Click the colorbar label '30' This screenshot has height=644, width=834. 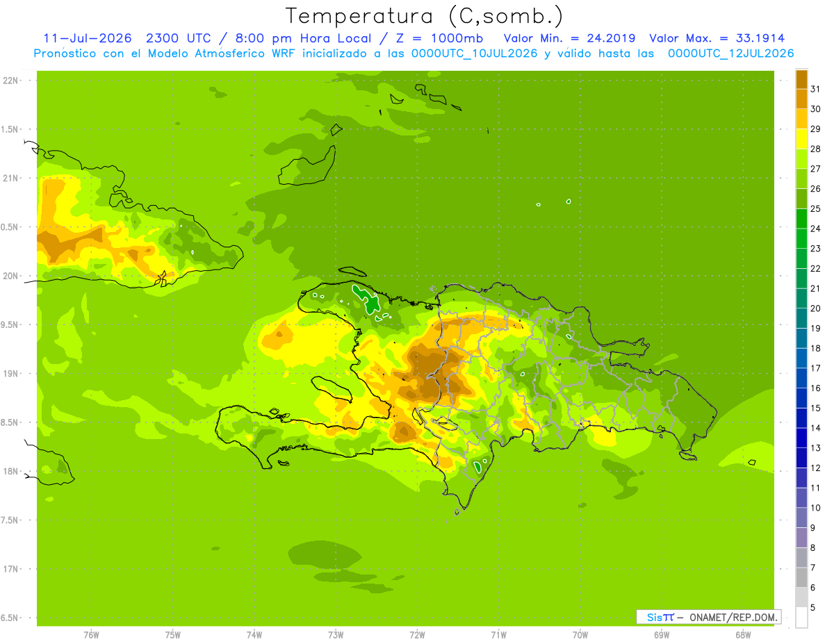point(816,109)
